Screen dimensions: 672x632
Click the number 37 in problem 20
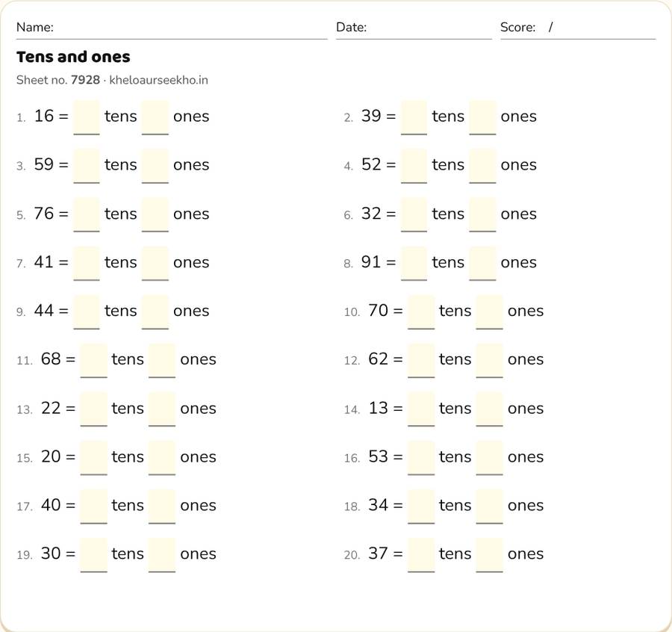tap(378, 553)
